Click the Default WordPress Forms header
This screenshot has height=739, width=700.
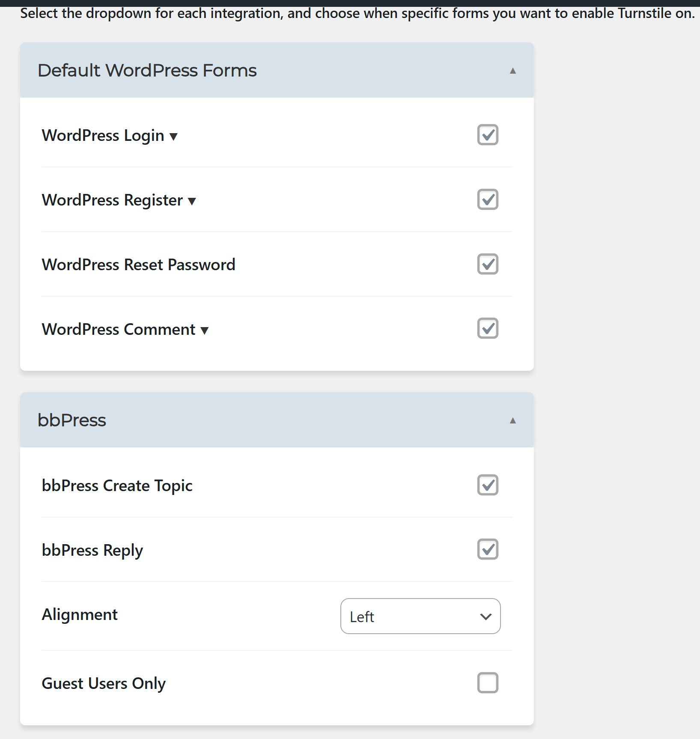tap(277, 70)
